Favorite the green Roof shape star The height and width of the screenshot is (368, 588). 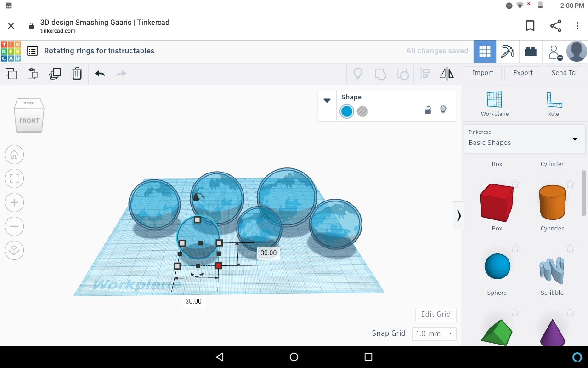[515, 313]
